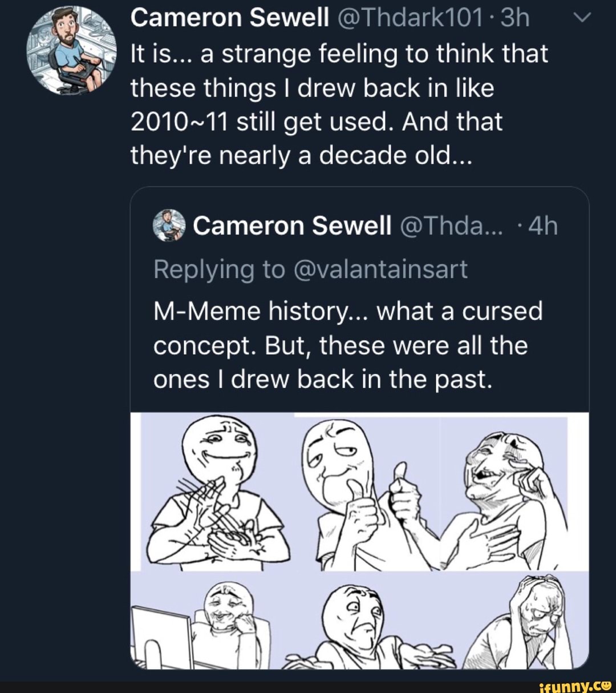This screenshot has height=693, width=616.
Task: Open the @valantainsart mention link
Action: tap(381, 269)
